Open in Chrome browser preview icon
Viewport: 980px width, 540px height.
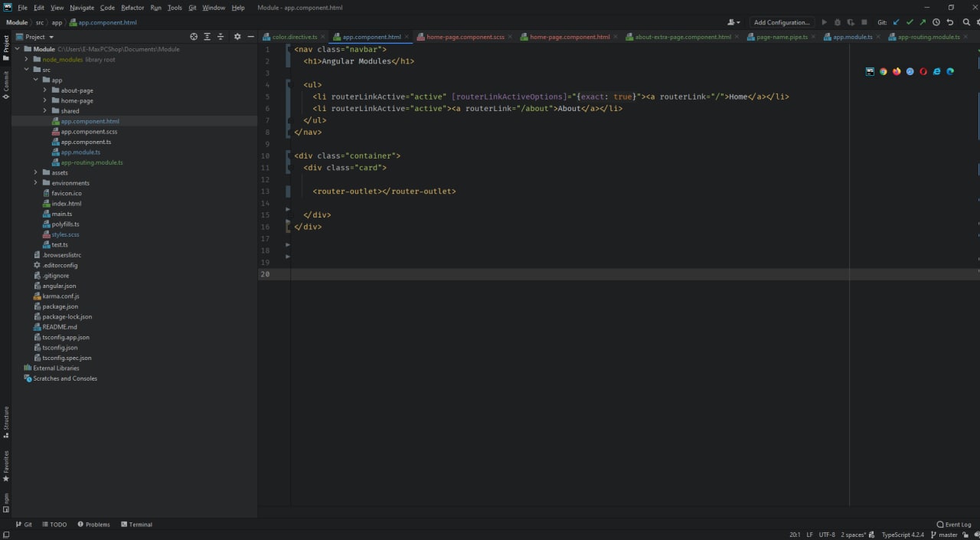click(x=883, y=71)
